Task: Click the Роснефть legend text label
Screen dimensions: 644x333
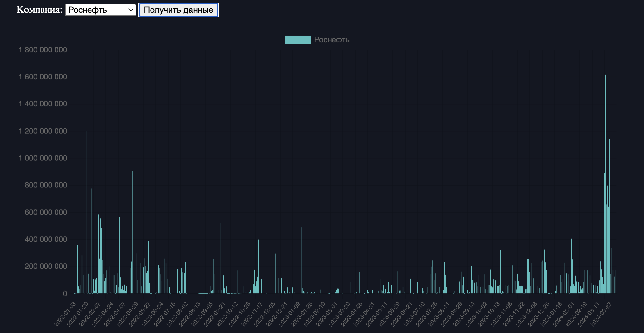Action: 332,40
